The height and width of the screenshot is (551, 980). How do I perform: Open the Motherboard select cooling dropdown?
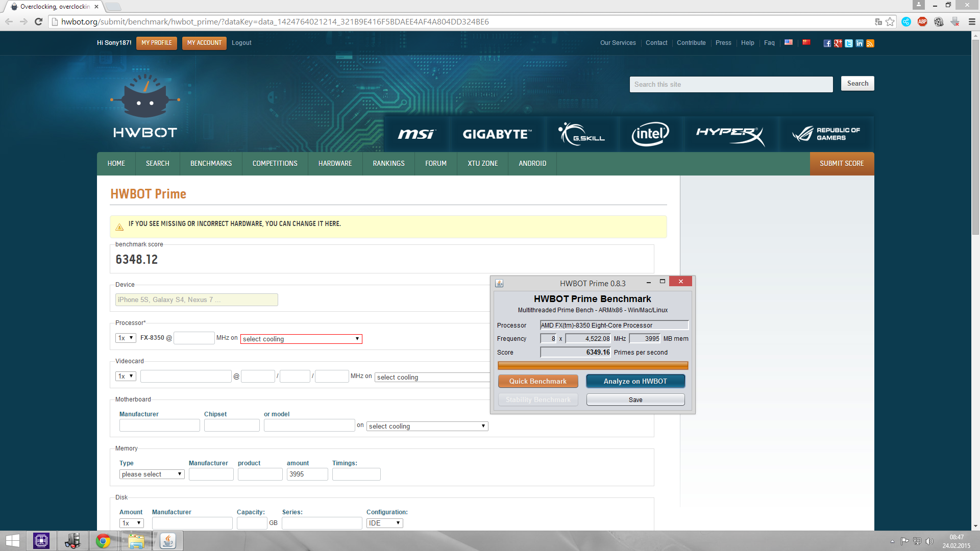[427, 426]
